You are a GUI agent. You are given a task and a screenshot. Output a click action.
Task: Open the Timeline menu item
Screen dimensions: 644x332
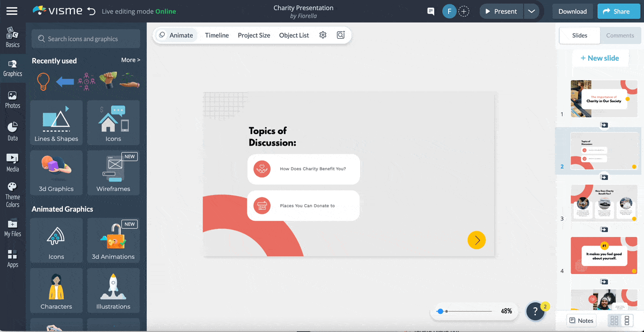217,35
